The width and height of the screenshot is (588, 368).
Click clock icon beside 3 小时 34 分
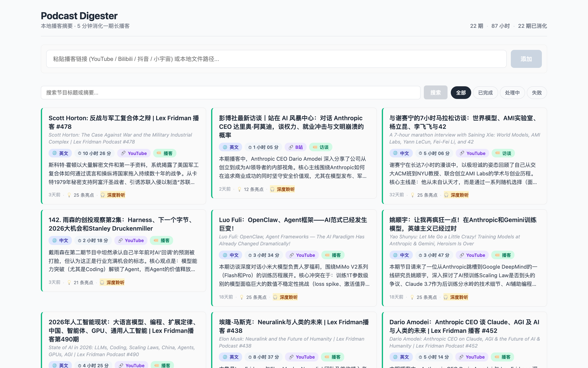pyautogui.click(x=250, y=255)
